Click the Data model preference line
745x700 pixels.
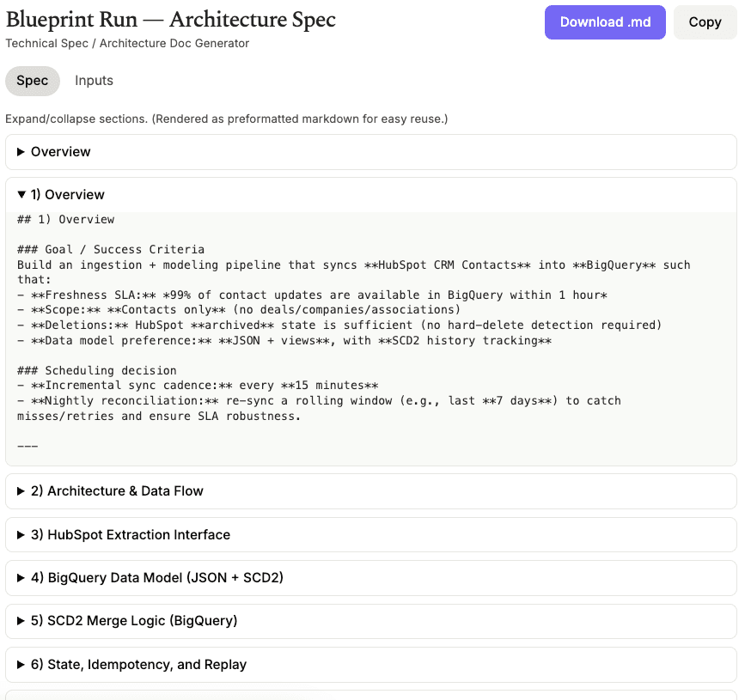click(284, 340)
